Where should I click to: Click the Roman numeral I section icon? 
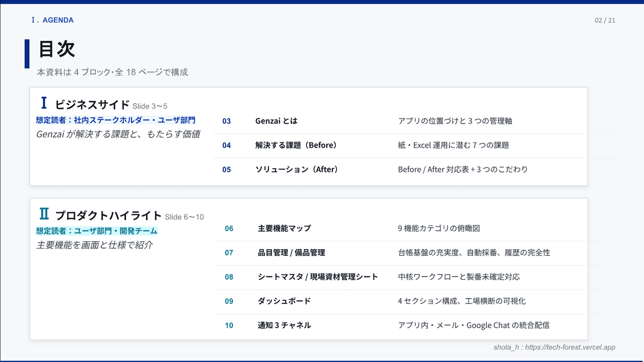coord(44,103)
